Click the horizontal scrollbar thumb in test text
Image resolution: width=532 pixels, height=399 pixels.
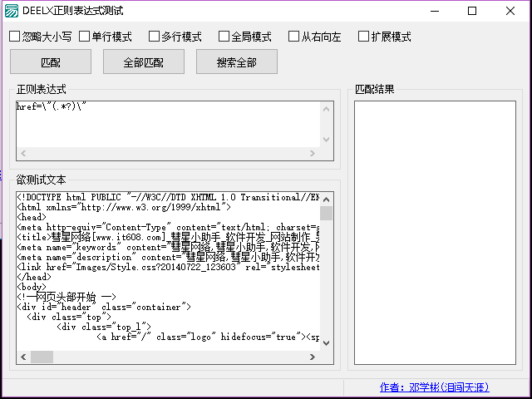(42, 357)
